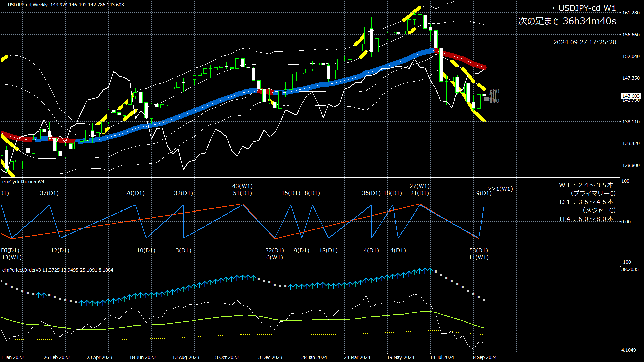The height and width of the screenshot is (362, 644).
Task: Select the eimCycleTheoremV4 indicator label
Action: [23, 182]
